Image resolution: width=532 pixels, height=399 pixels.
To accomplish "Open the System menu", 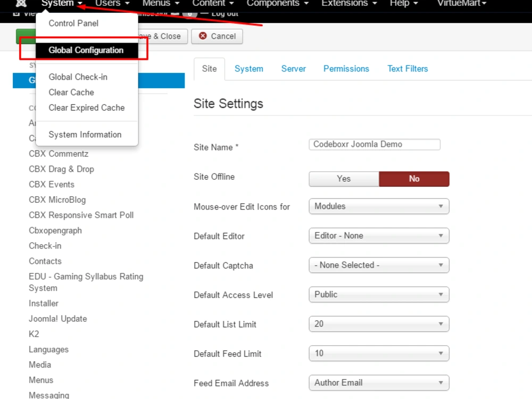I will 61,3.
